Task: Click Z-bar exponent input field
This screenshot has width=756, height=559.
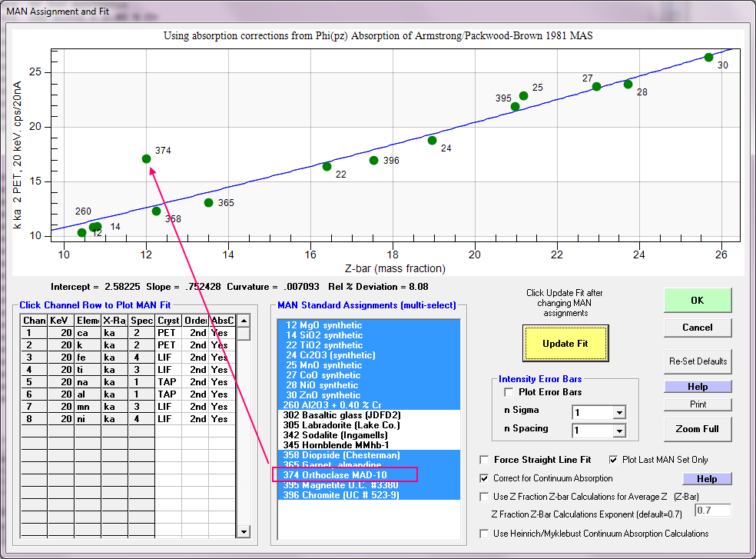Action: click(x=712, y=511)
